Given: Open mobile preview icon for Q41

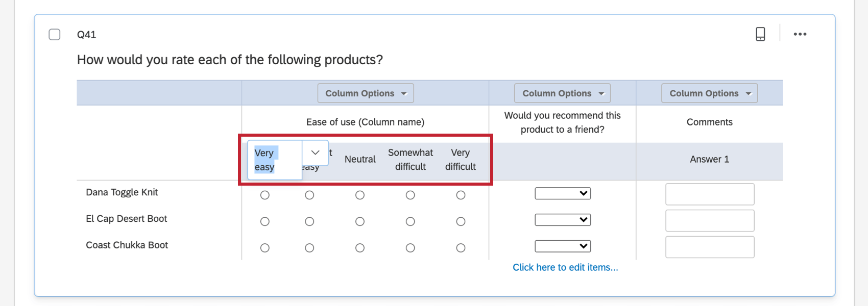Looking at the screenshot, I should click(760, 34).
